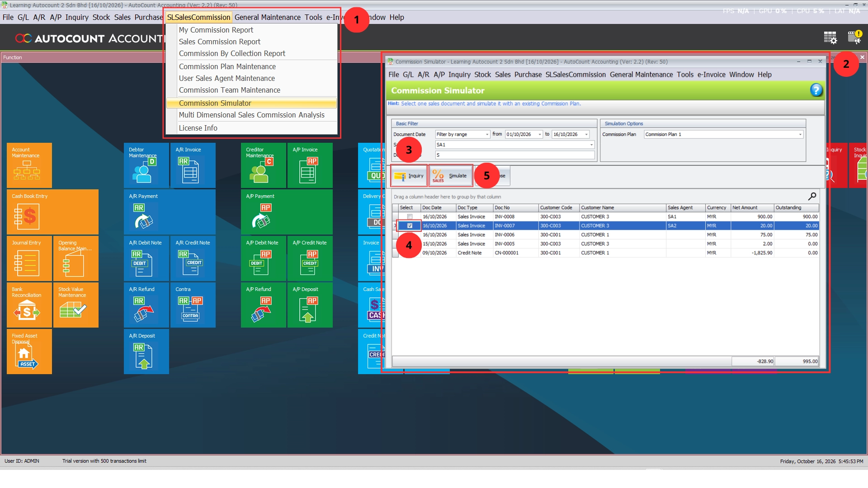Expand the SA1 sales agent dropdown

click(x=591, y=145)
